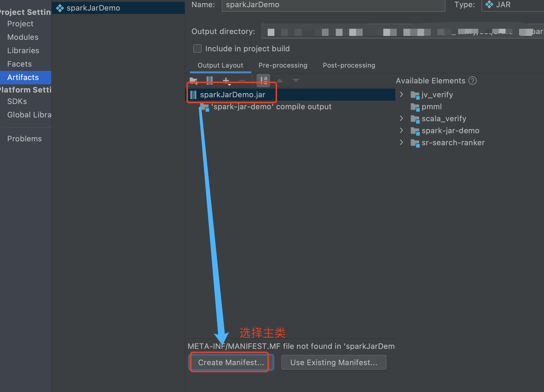Expand the jv_verify module node
544x392 pixels.
(x=402, y=95)
